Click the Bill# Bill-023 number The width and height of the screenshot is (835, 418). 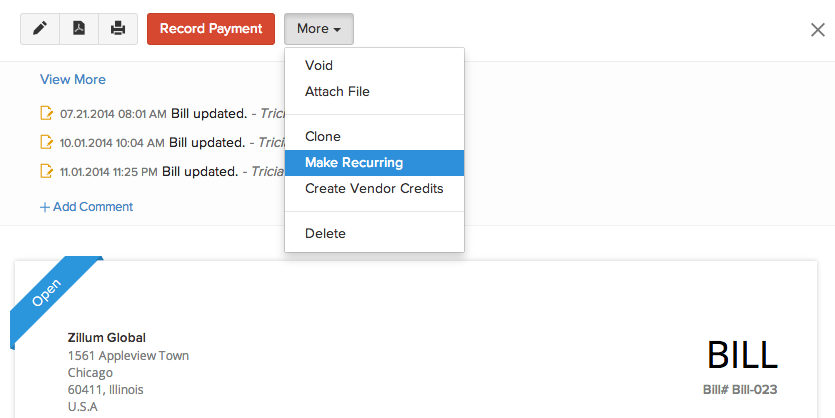(x=740, y=390)
